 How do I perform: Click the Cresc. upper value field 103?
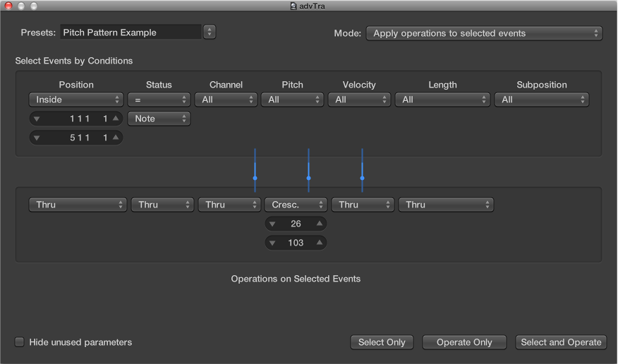(296, 243)
